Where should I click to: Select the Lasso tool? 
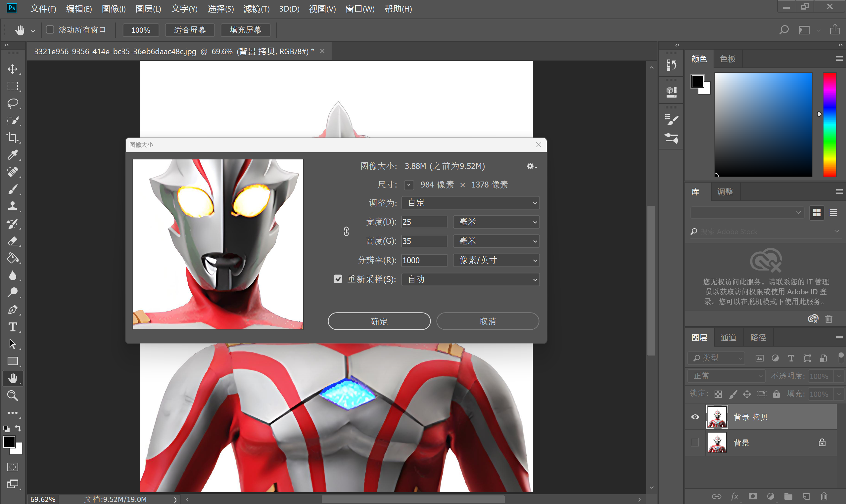tap(13, 103)
